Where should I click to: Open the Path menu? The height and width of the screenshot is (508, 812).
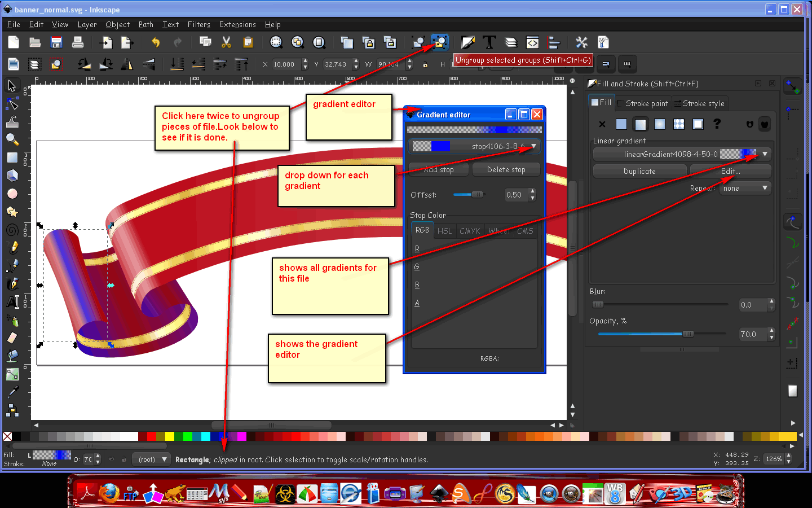pos(145,25)
